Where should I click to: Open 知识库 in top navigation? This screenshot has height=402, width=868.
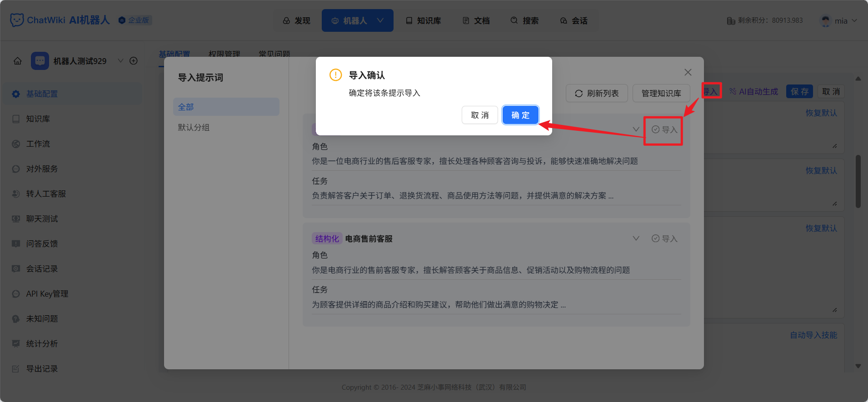(423, 21)
